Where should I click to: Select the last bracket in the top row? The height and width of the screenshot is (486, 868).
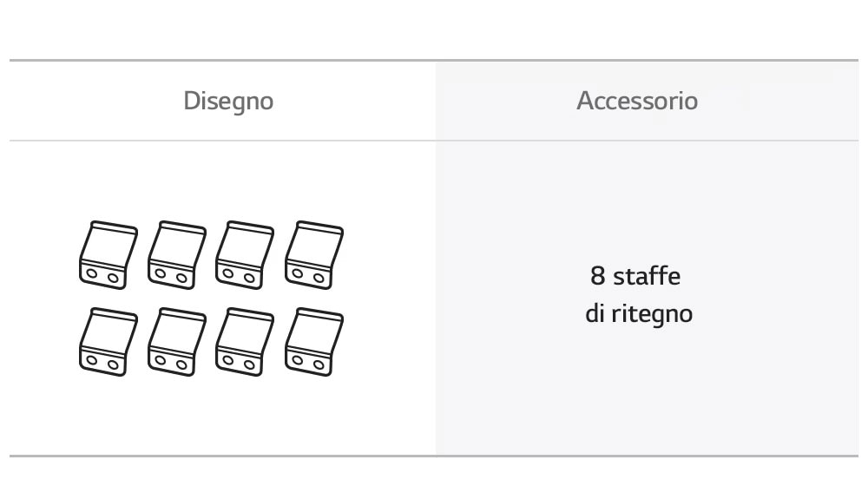point(313,254)
